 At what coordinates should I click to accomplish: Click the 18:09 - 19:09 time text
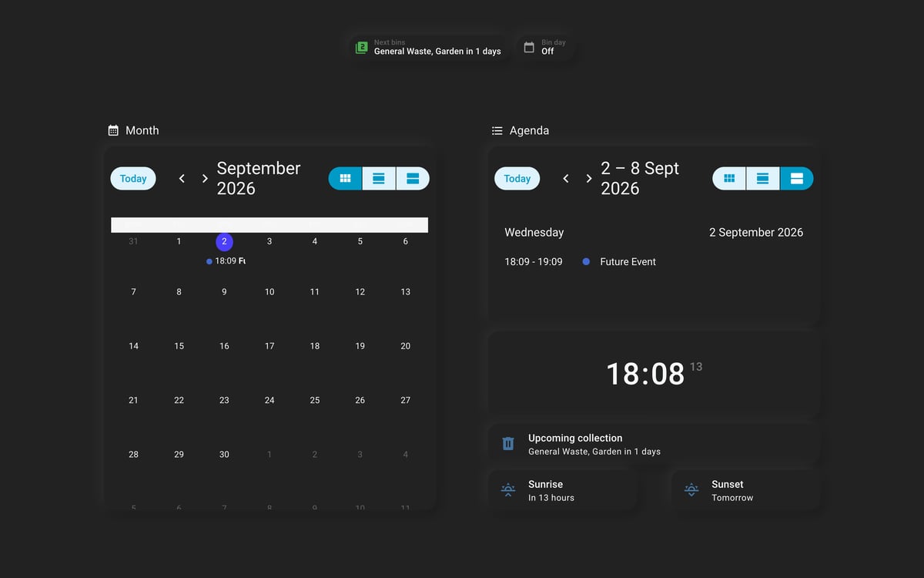[534, 262]
